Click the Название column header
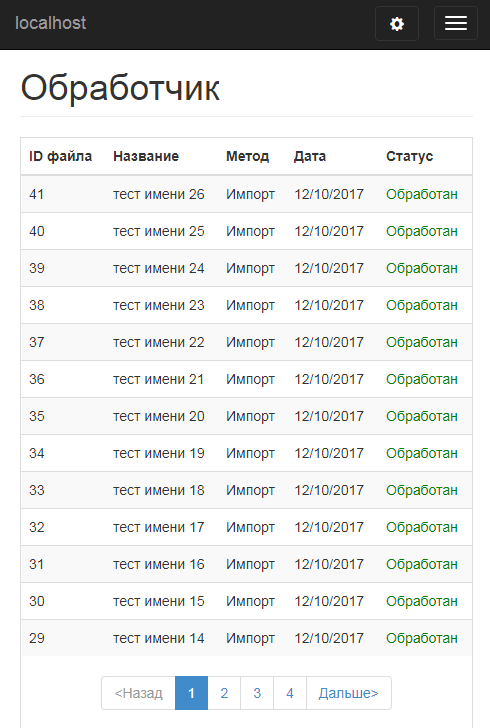 [146, 156]
